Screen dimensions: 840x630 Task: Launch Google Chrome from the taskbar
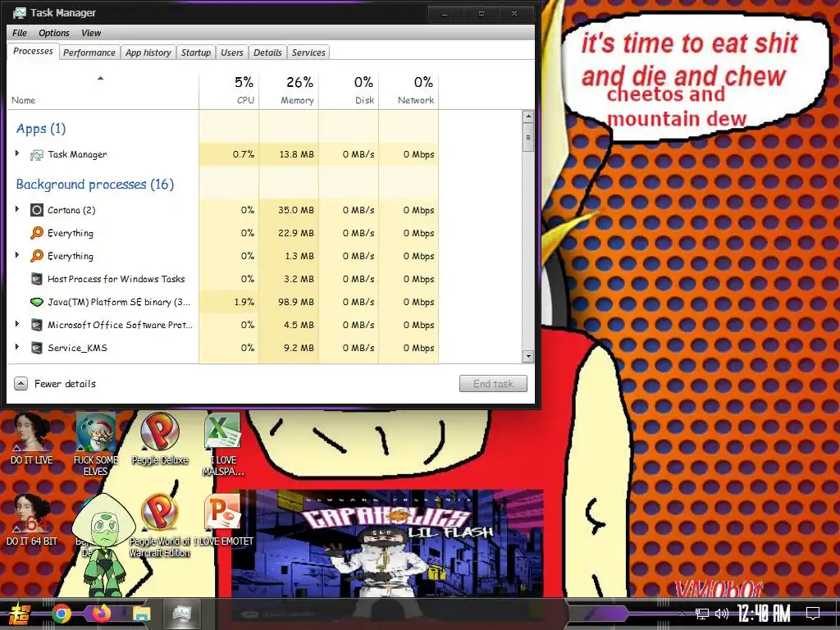[61, 614]
